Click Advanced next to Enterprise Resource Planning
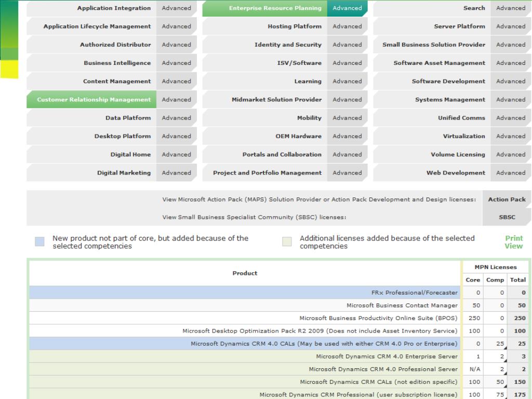 click(x=348, y=8)
